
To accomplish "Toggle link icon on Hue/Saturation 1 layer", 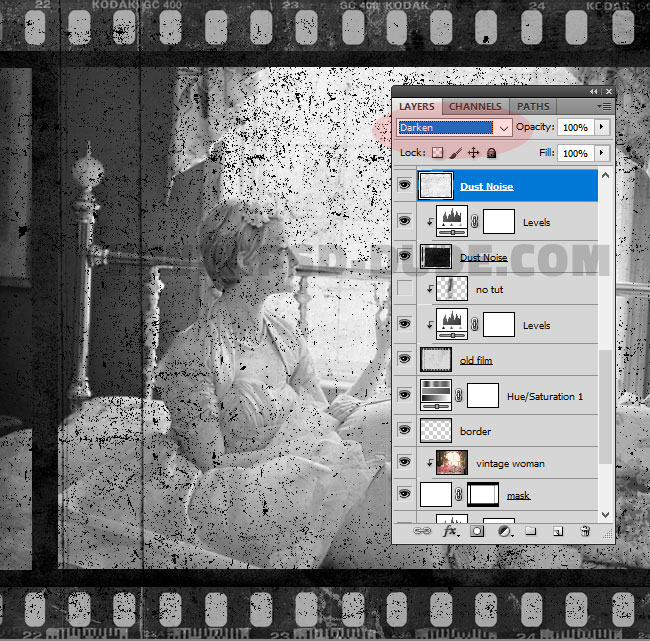I will pos(458,396).
